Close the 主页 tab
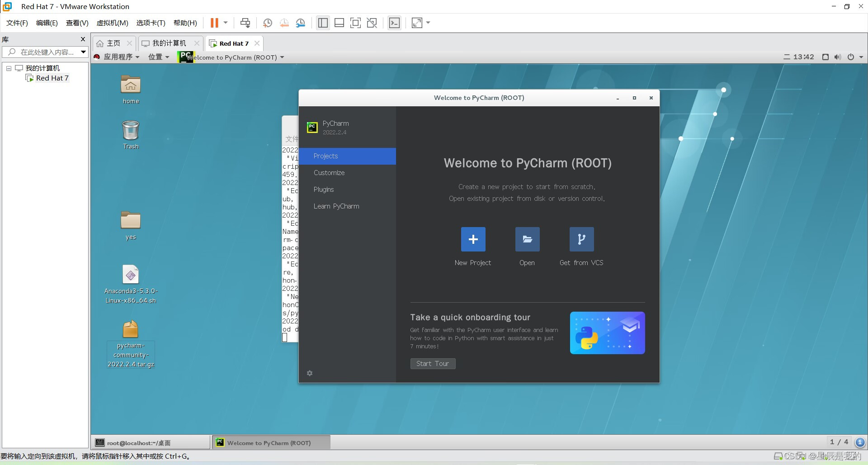The width and height of the screenshot is (868, 465). [x=129, y=43]
